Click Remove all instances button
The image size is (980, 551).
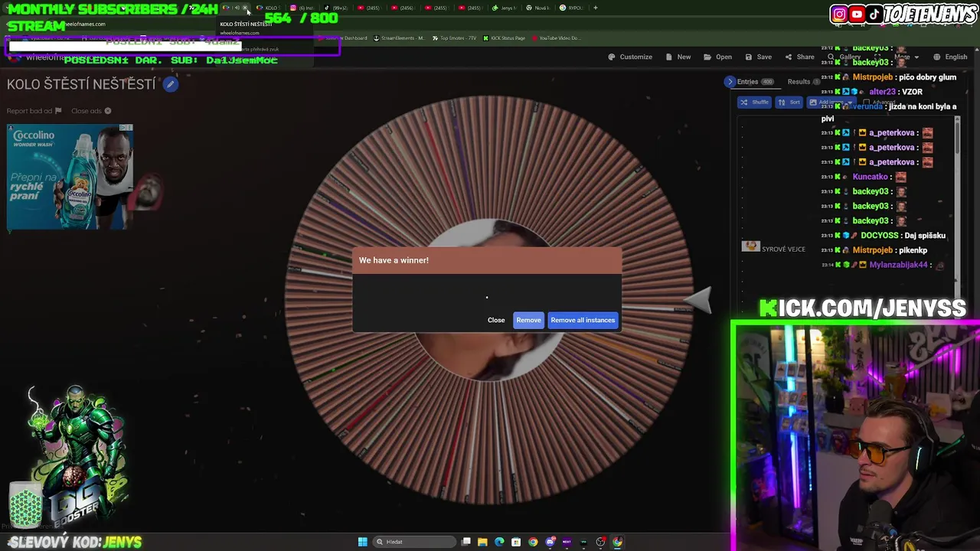(x=583, y=320)
